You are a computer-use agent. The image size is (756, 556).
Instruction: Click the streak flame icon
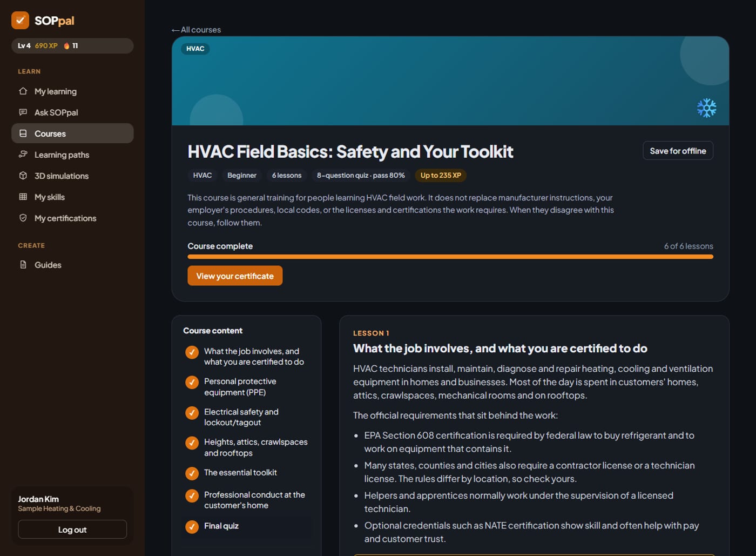click(x=66, y=46)
